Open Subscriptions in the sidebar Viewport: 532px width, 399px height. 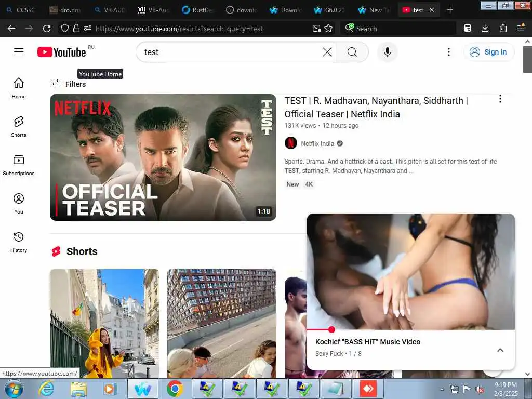tap(19, 165)
